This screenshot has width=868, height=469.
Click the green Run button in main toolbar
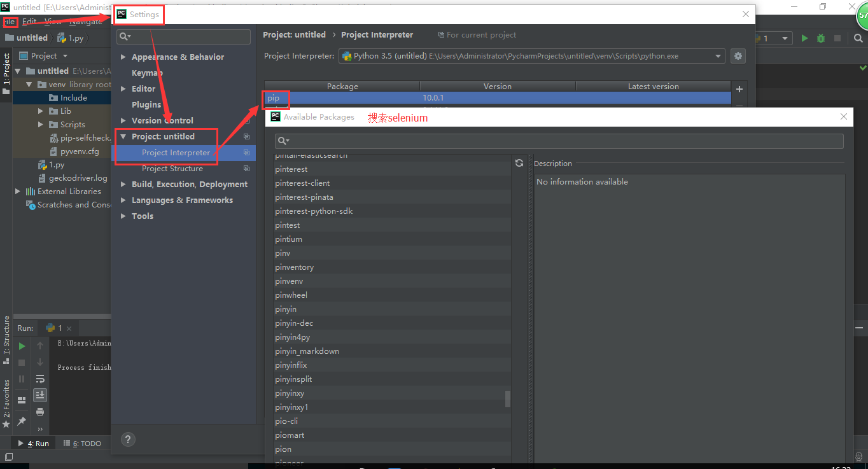[x=804, y=38]
